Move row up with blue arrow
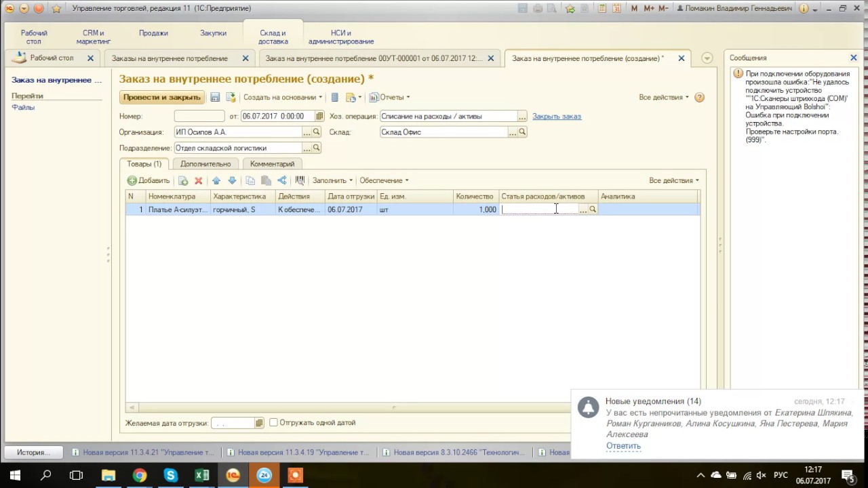 tap(216, 180)
